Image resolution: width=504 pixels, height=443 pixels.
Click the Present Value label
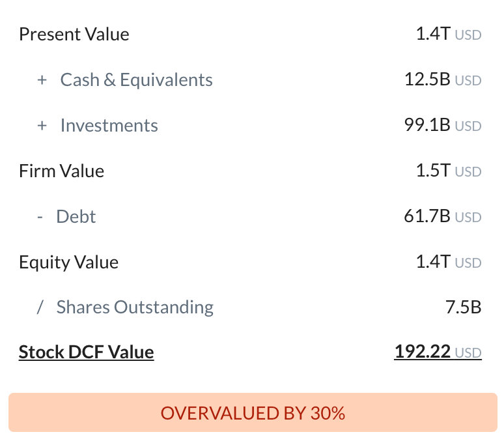click(x=74, y=35)
